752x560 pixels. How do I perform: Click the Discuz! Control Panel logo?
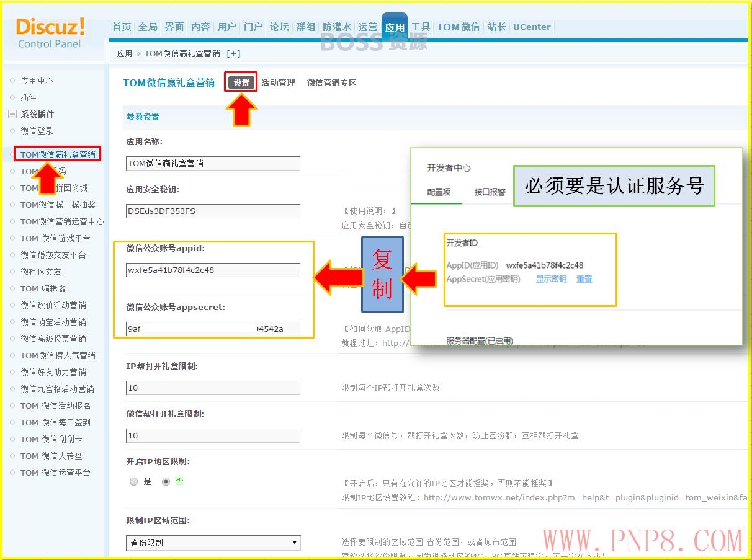point(51,33)
